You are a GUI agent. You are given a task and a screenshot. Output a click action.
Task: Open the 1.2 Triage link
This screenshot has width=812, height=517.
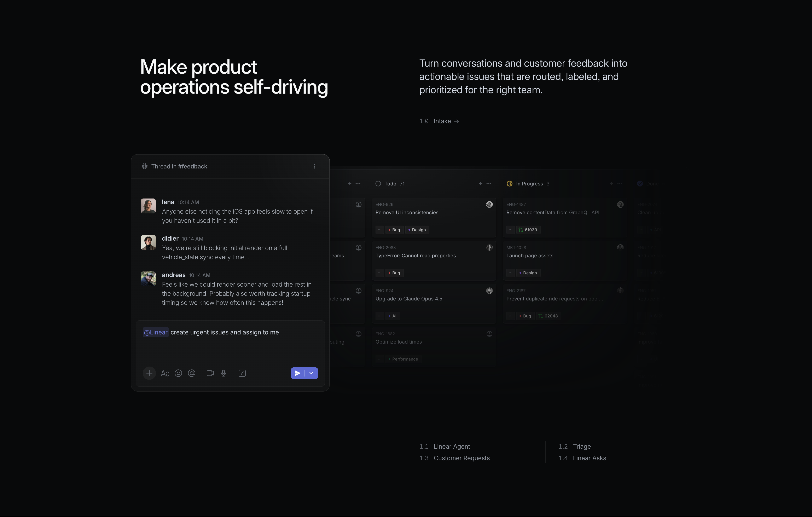pyautogui.click(x=575, y=446)
